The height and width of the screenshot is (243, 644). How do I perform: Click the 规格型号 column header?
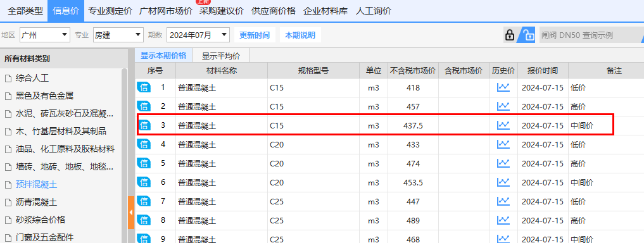[x=313, y=71]
